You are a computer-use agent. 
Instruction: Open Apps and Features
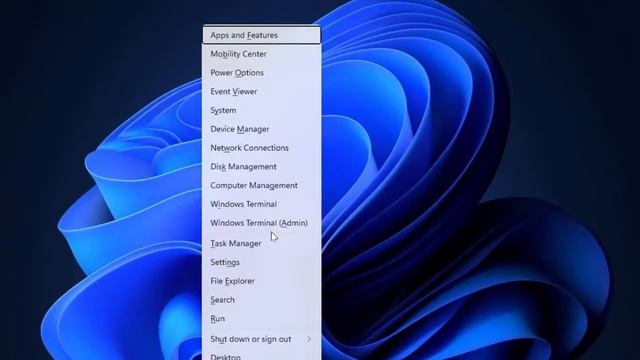[x=262, y=35]
